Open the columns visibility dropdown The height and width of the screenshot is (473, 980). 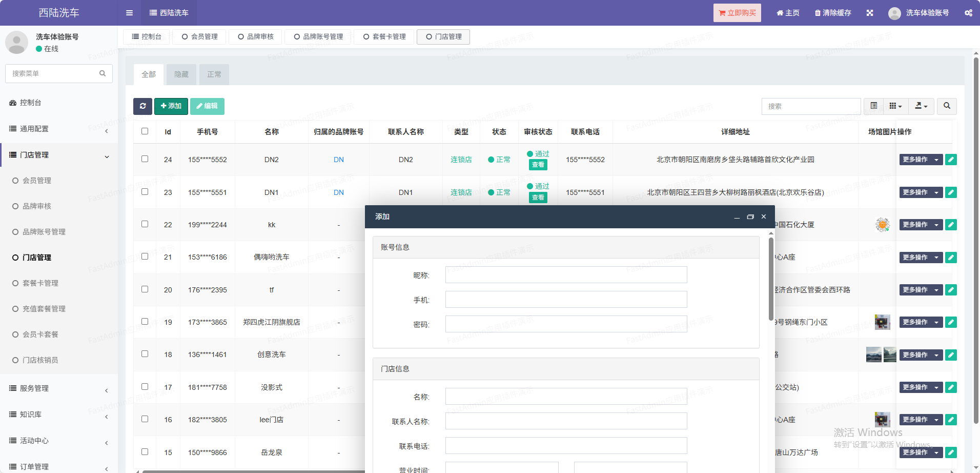click(895, 106)
